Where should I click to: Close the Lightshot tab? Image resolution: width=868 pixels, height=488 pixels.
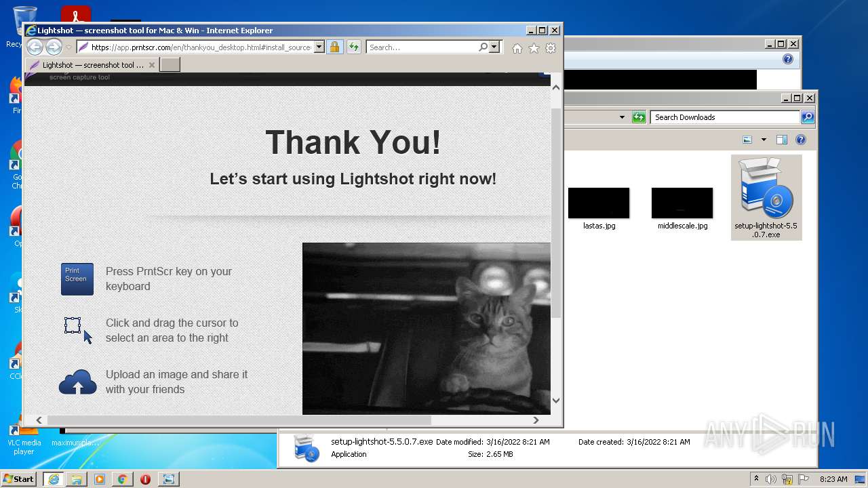tap(152, 65)
